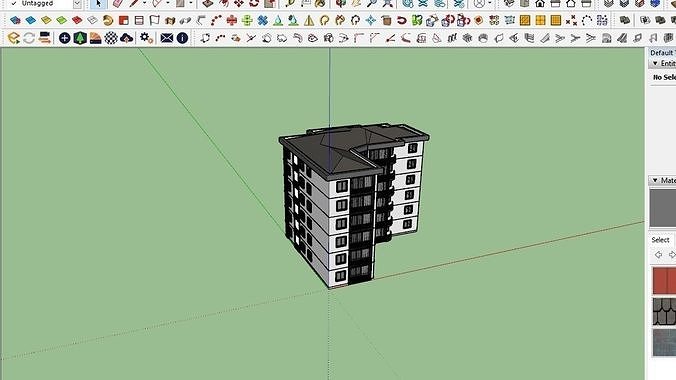Click the blue info circle icon

pyautogui.click(x=182, y=38)
